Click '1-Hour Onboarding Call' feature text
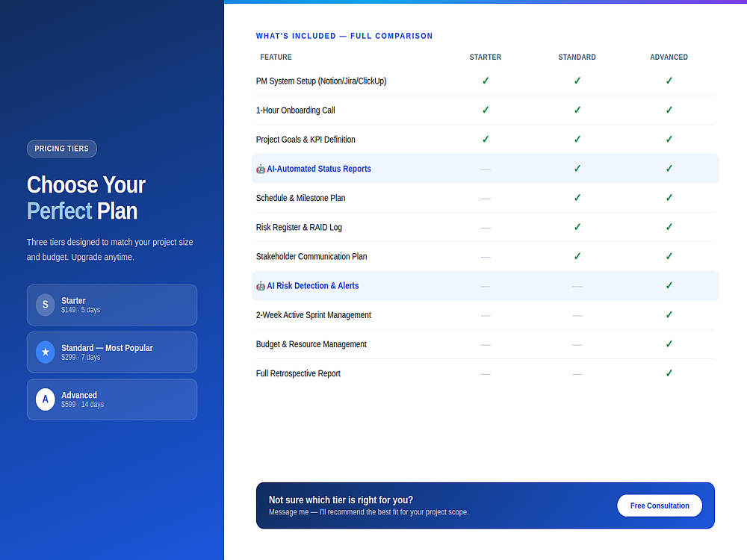The image size is (747, 560). point(295,110)
